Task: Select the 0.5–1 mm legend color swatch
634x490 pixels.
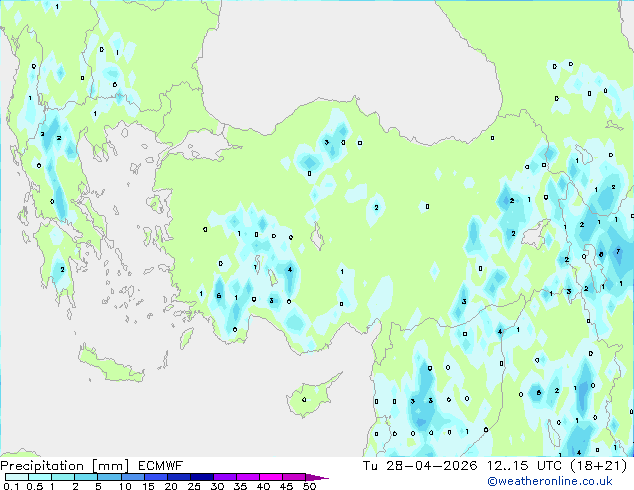Action: pos(40,477)
